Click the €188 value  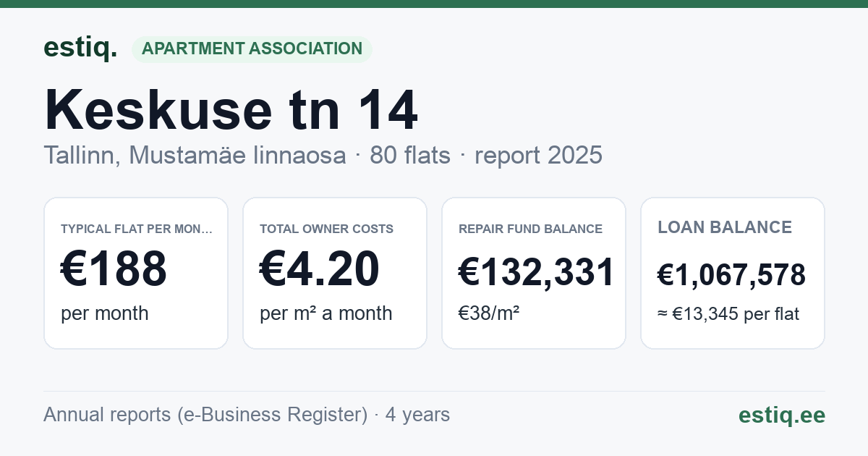[114, 269]
